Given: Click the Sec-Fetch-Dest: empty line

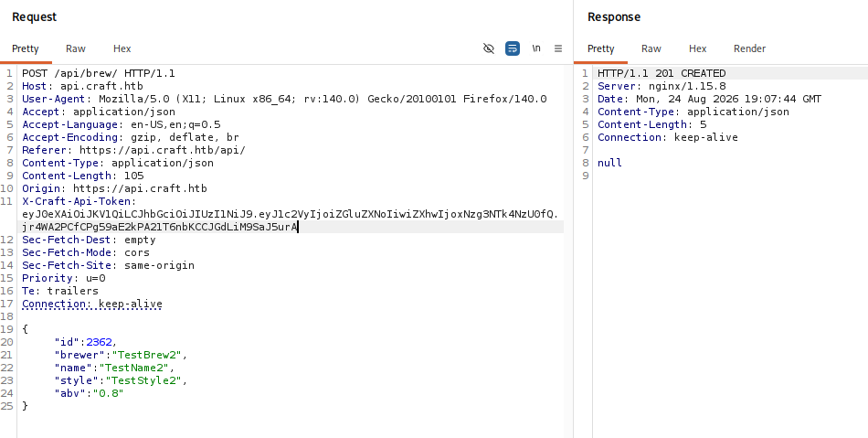Looking at the screenshot, I should (x=89, y=240).
